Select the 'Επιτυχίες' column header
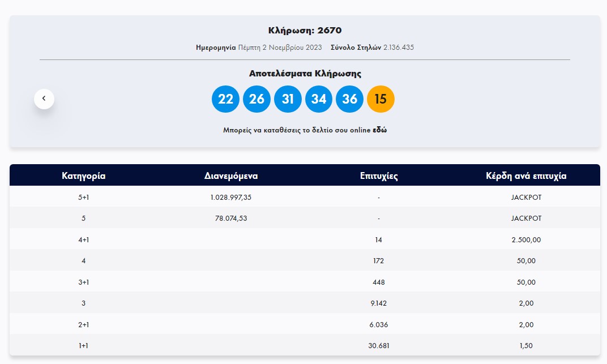The image size is (607, 364). (379, 175)
